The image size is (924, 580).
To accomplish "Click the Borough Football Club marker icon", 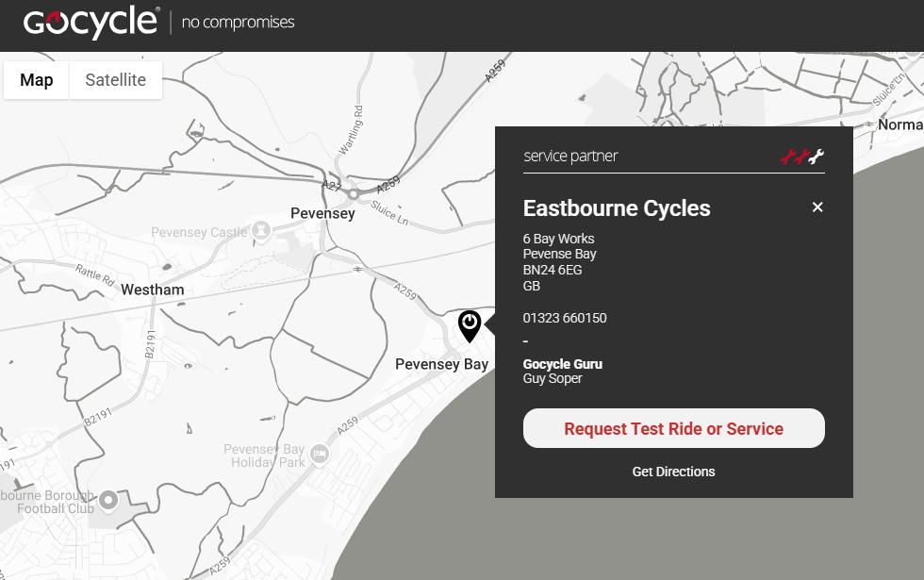I will click(x=108, y=501).
